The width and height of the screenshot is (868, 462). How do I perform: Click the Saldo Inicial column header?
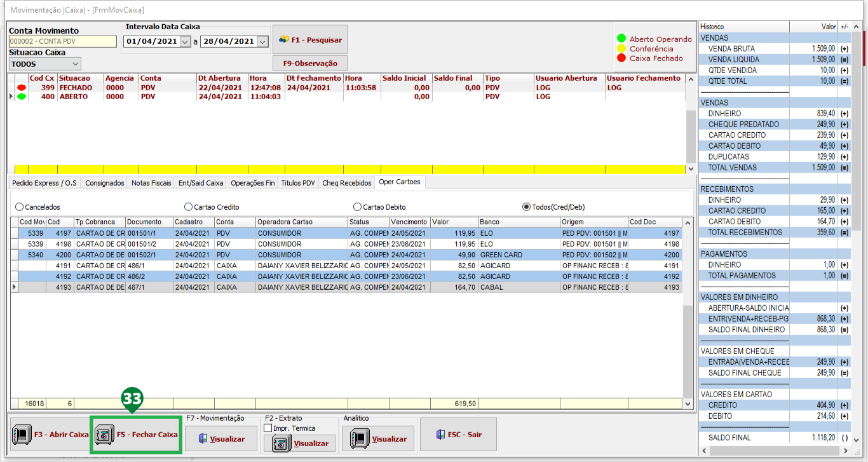(x=406, y=78)
